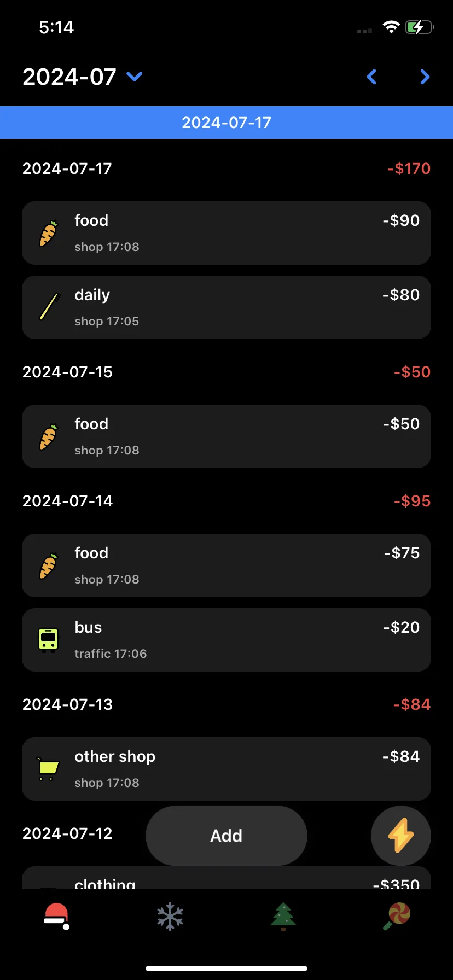Click the carrot icon on $90 food entry
This screenshot has width=453, height=980.
coord(48,234)
